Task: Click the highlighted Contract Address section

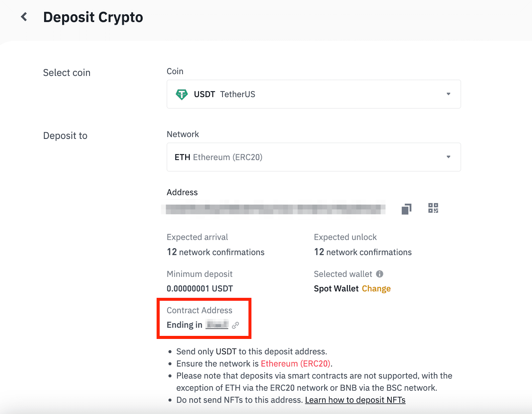Action: coord(203,318)
